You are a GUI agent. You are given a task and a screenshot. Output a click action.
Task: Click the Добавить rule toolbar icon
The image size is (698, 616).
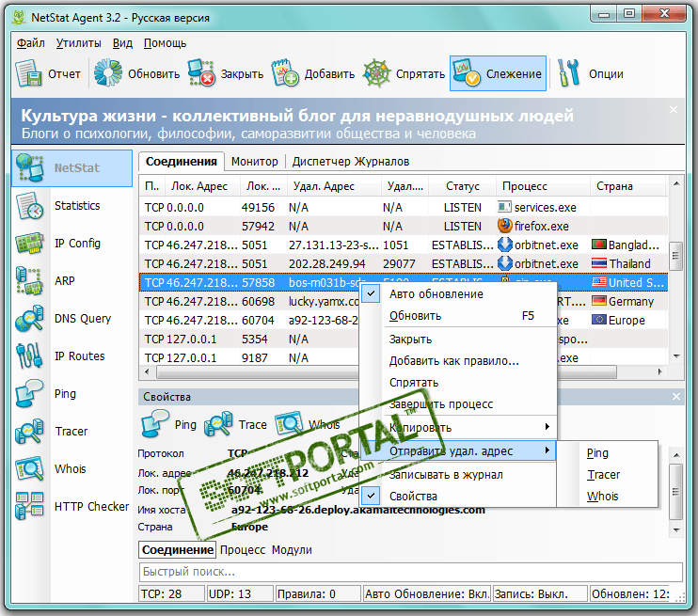[x=285, y=73]
